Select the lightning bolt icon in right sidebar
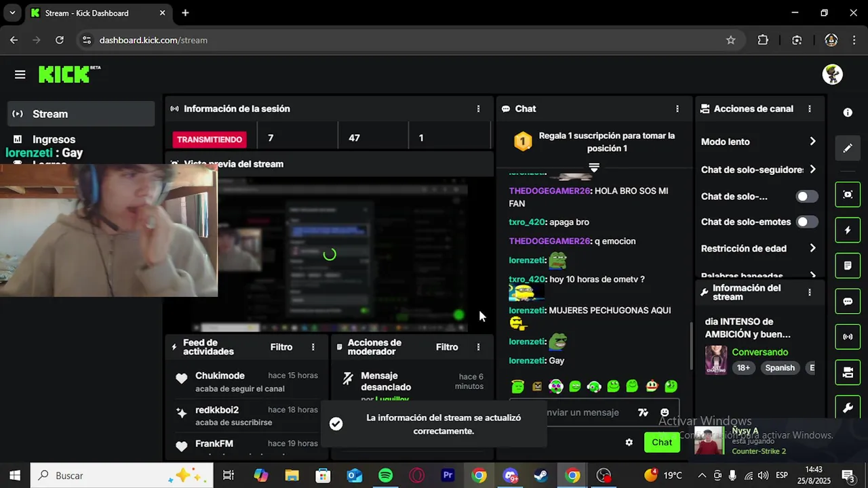 [848, 230]
